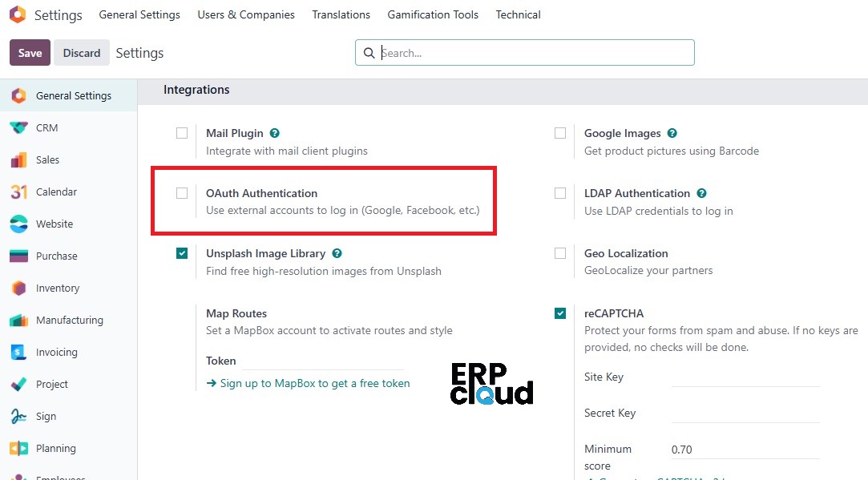Select the Website sidebar icon
Screen dimensions: 868x480
coord(18,224)
